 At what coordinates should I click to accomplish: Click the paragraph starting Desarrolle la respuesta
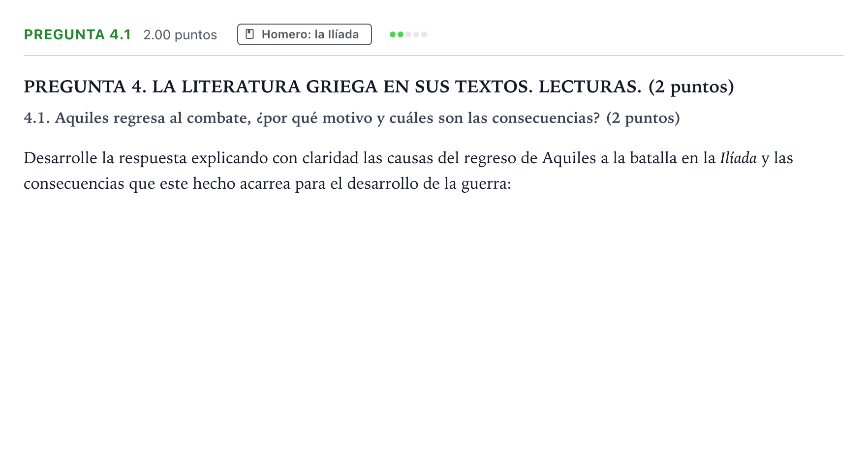408,171
